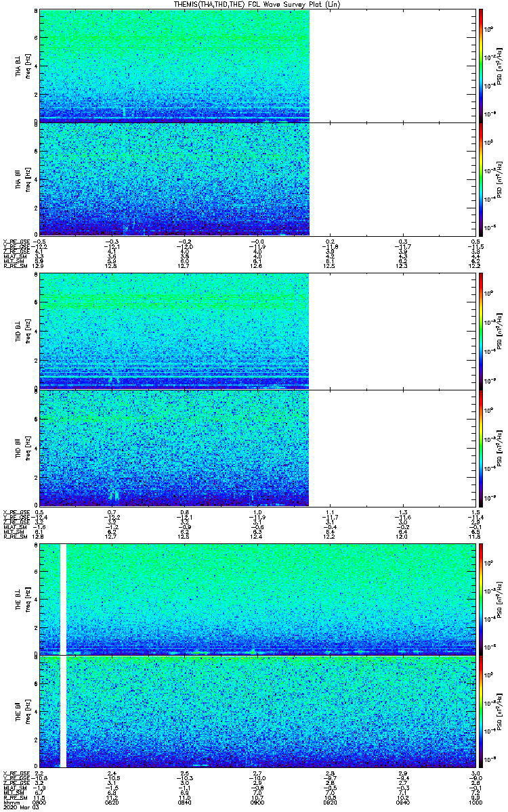Viewport: 508px width, 812px height.
Task: Click the THE B-parallel spectrogram panel
Action: [258, 711]
